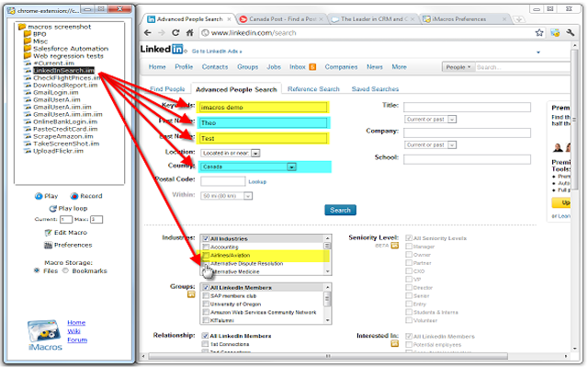Viewport: 588px width, 368px height.
Task: Click the First Name input field
Action: click(x=263, y=122)
